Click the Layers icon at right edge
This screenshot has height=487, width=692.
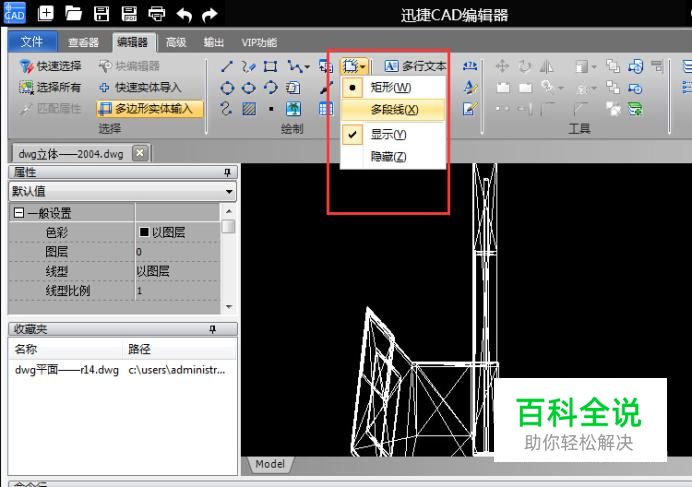[x=687, y=67]
